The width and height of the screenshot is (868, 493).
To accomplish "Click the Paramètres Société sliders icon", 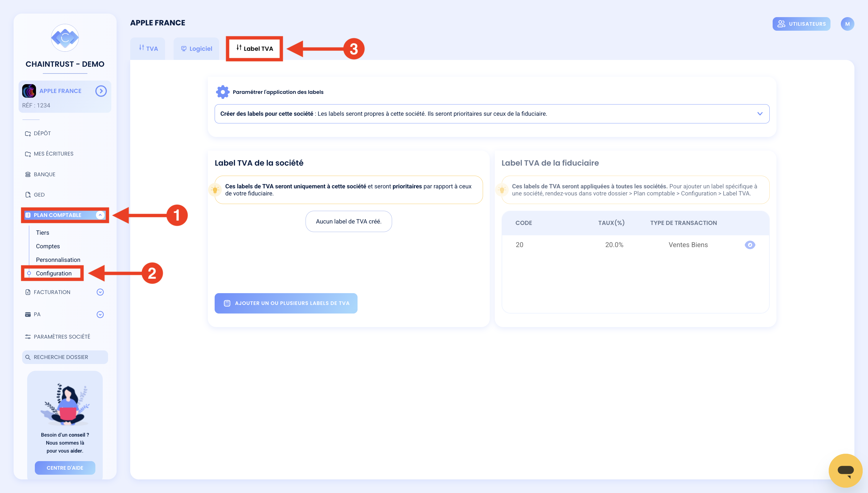I will 28,337.
